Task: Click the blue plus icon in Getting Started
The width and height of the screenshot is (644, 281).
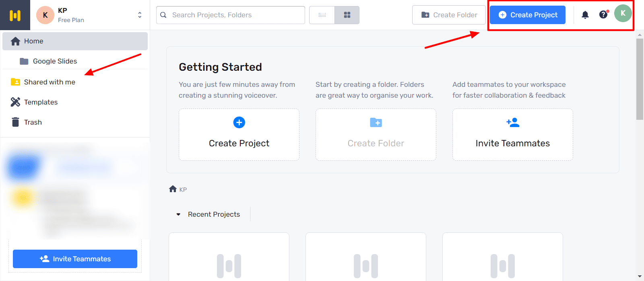Action: (239, 122)
